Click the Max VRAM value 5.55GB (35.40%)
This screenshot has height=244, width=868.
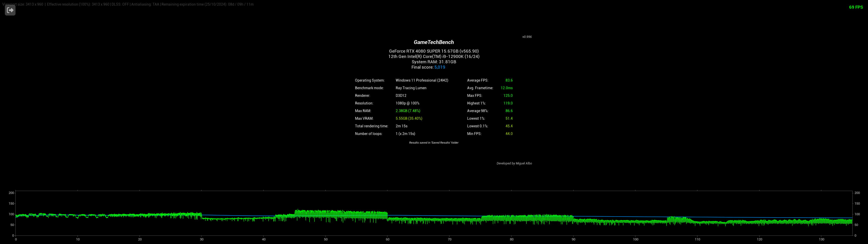[x=409, y=118]
